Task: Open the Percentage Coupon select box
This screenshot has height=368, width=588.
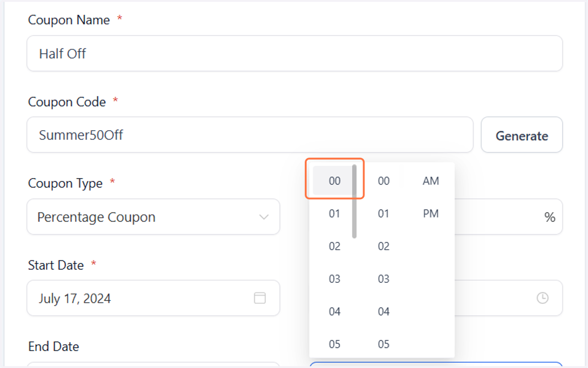Action: coord(153,217)
